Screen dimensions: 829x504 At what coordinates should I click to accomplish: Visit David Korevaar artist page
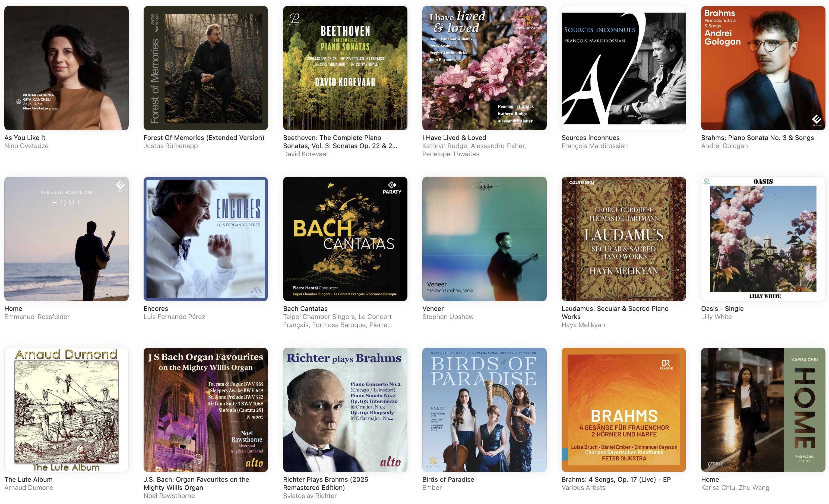pyautogui.click(x=305, y=154)
